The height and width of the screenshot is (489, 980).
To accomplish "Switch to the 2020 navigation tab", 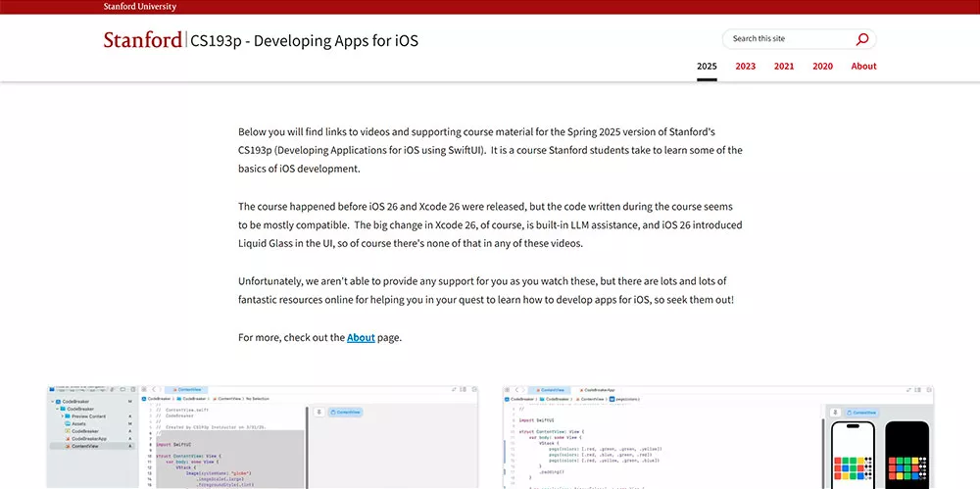I will click(x=822, y=67).
